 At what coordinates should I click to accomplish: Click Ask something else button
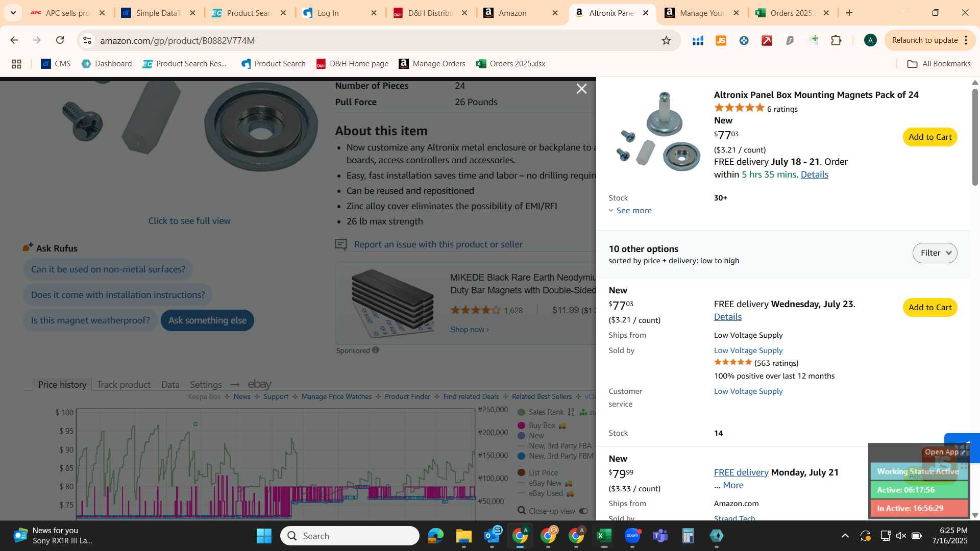pyautogui.click(x=207, y=320)
